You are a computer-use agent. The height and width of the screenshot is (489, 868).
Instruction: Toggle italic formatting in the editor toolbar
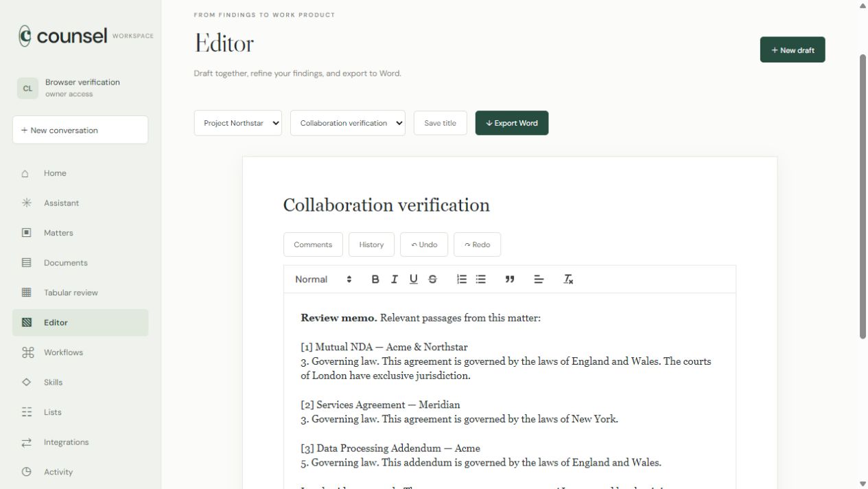[395, 279]
